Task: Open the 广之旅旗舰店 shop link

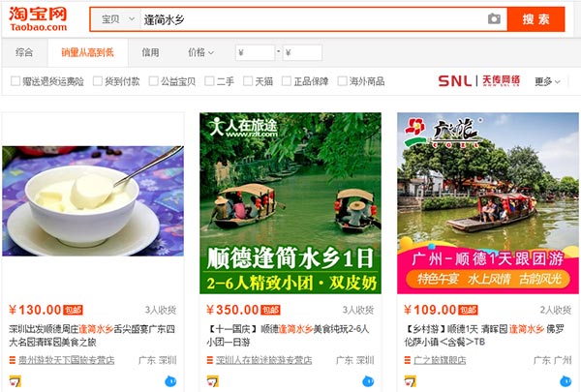Action: (x=440, y=360)
